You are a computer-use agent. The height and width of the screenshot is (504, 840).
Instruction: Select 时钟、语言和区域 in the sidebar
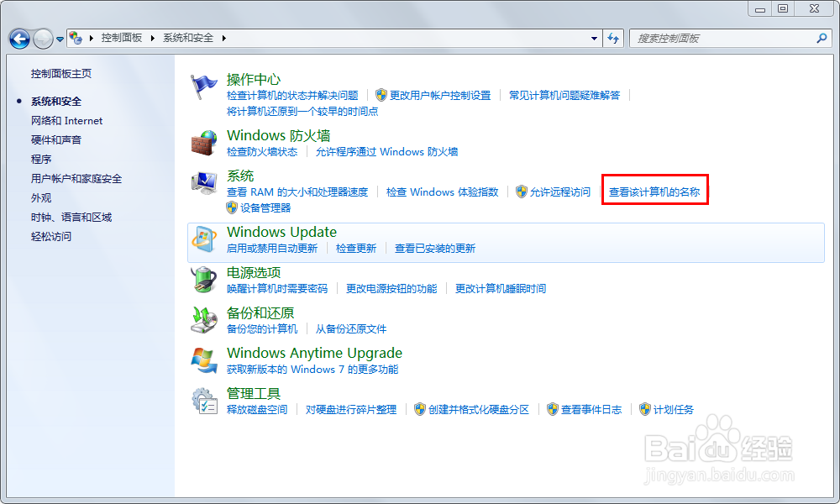(x=71, y=217)
